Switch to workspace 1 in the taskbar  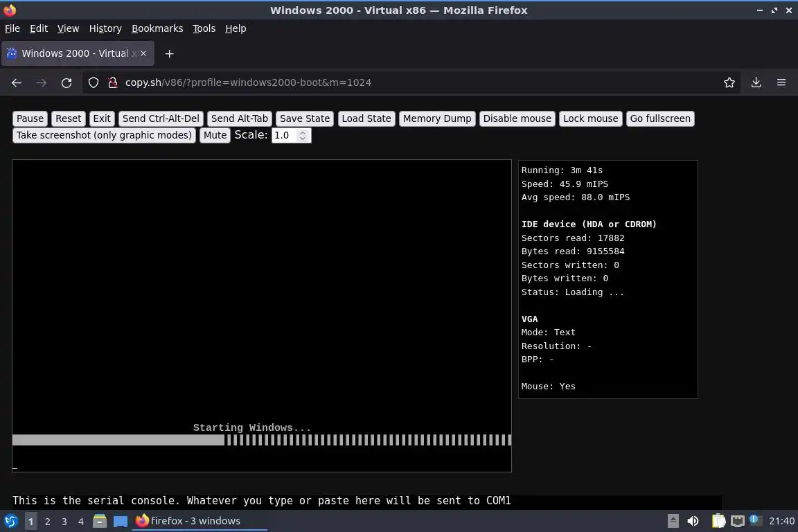pyautogui.click(x=30, y=522)
